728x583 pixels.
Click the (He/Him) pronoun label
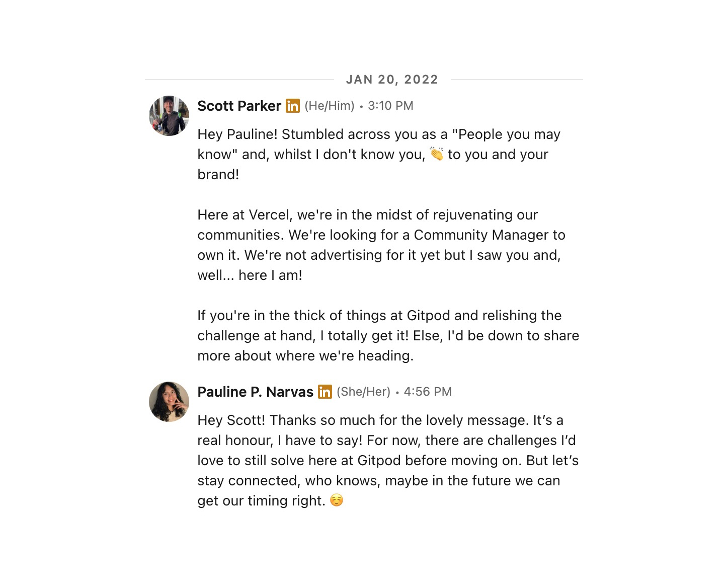click(330, 106)
